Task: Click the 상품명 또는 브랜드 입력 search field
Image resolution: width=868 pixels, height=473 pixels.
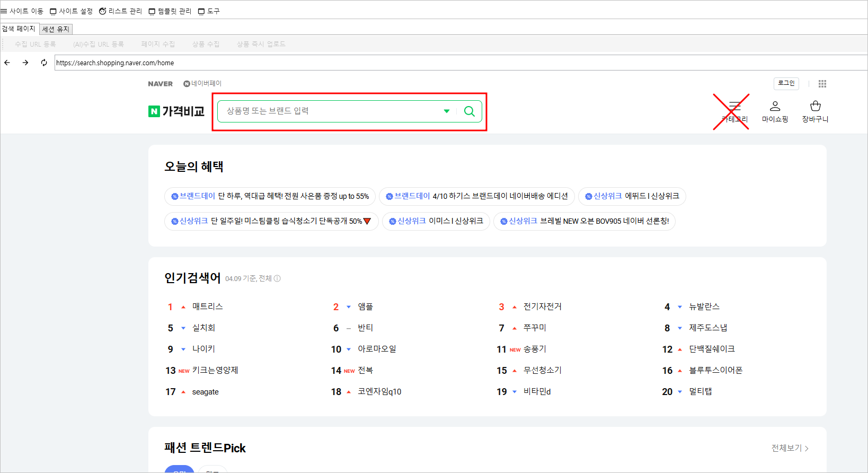Action: pyautogui.click(x=331, y=111)
